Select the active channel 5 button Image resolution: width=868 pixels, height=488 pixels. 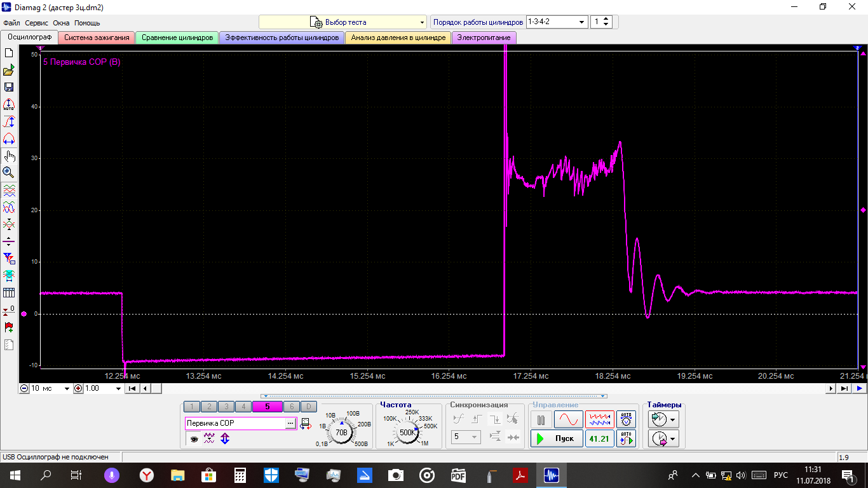267,407
